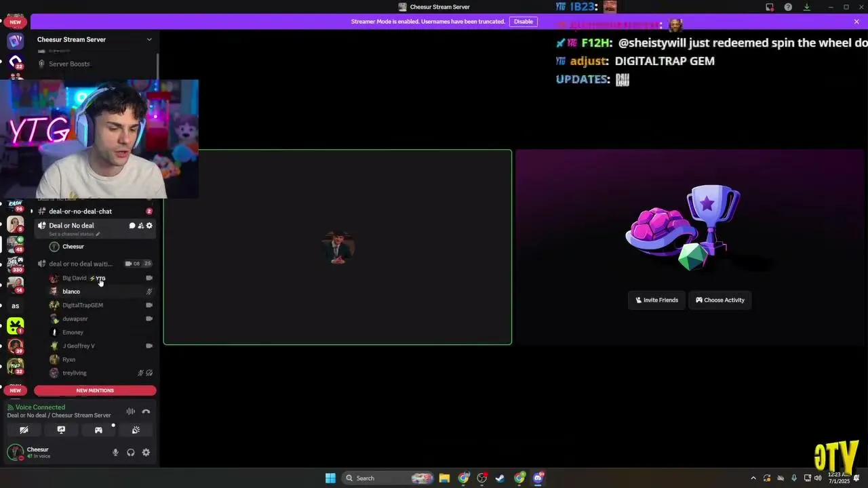Click the green download update icon
This screenshot has height=488, width=868.
(x=806, y=7)
